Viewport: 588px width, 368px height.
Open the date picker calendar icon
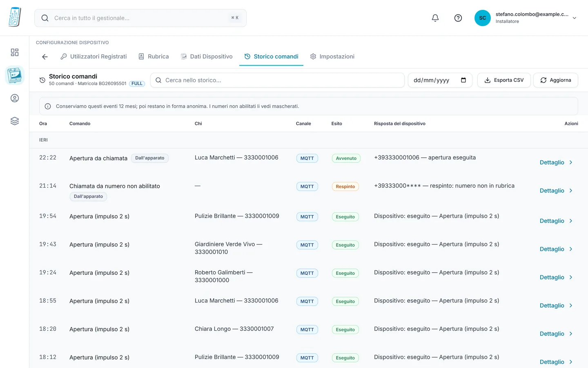tap(463, 80)
